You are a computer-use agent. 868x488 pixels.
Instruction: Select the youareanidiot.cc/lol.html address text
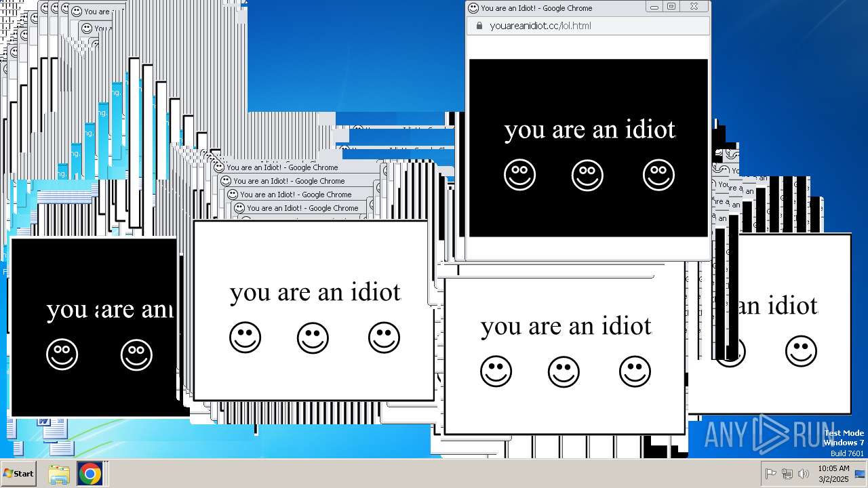click(x=540, y=26)
